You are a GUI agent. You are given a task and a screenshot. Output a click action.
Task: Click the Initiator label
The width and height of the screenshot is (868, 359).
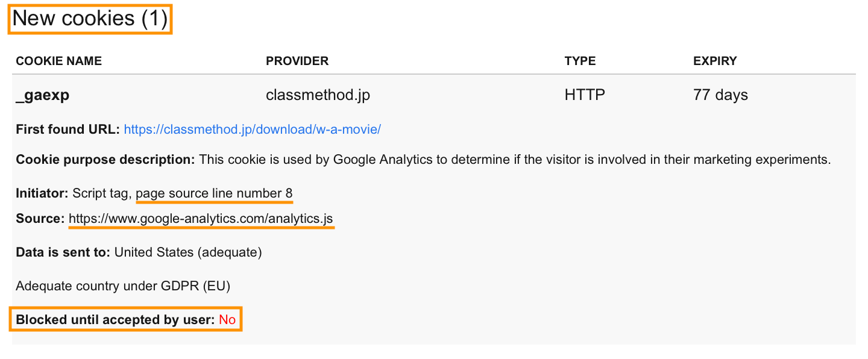(x=42, y=193)
